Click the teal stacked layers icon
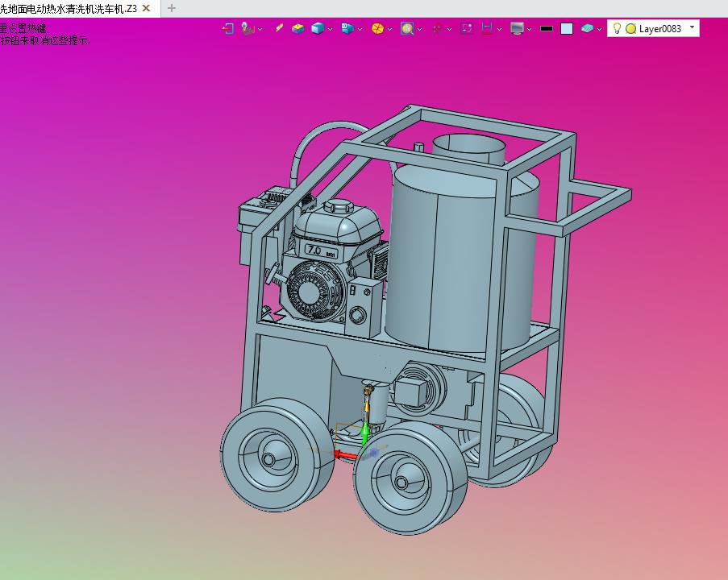Screen dimensions: 728x580 [x=588, y=29]
